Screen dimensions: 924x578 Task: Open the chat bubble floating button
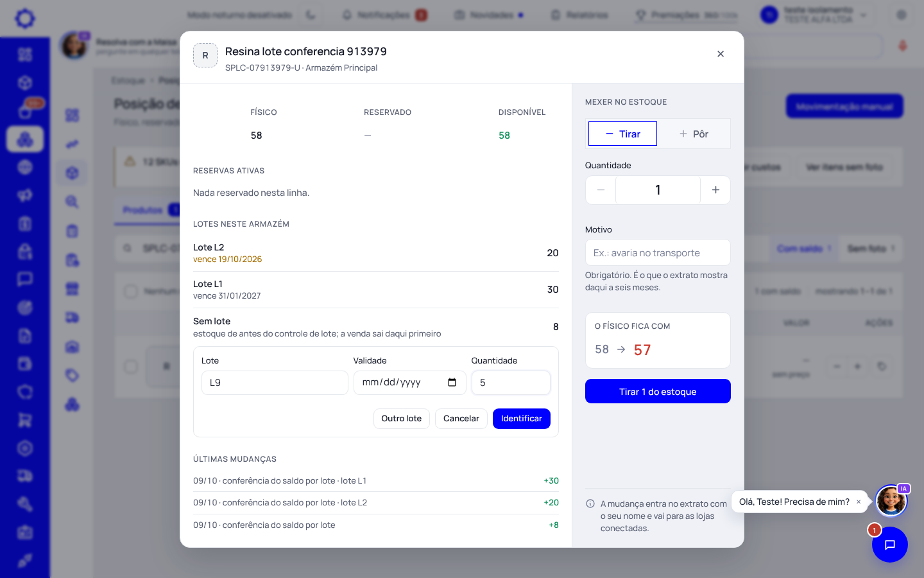[x=889, y=545]
